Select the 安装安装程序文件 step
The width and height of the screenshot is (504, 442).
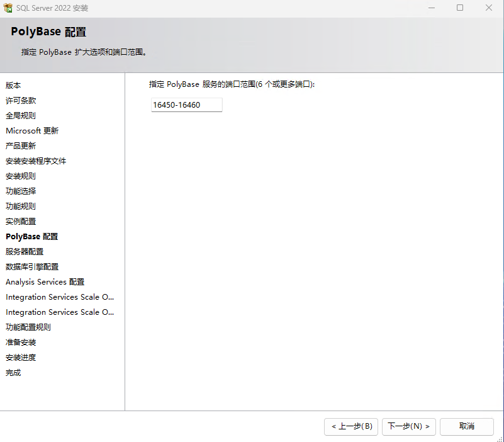(36, 161)
